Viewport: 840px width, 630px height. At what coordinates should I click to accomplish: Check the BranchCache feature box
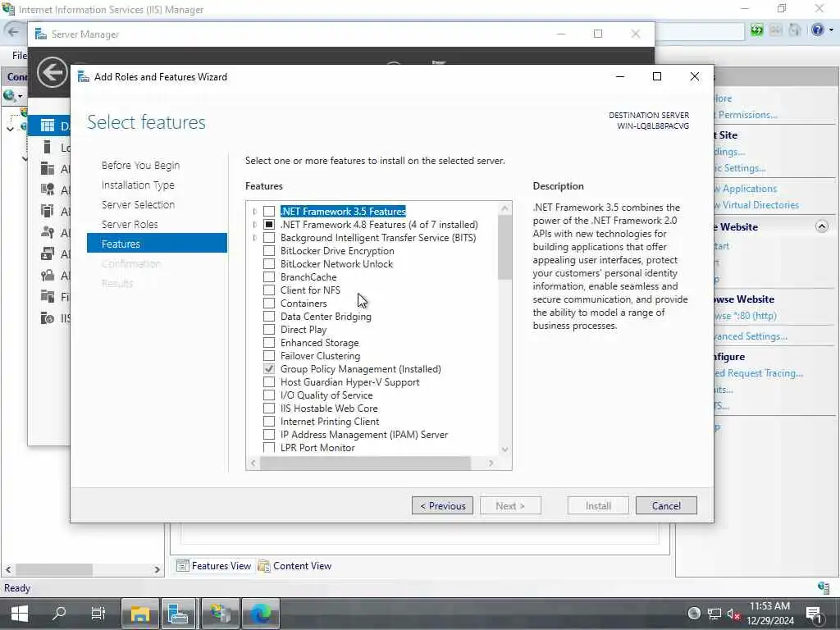point(269,277)
